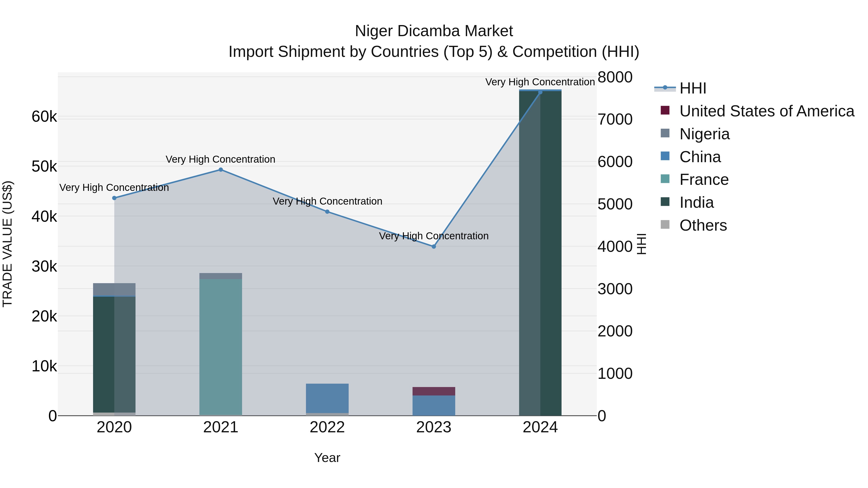Click the 8000 HHI axis tick label
The height and width of the screenshot is (488, 868).
[x=615, y=77]
